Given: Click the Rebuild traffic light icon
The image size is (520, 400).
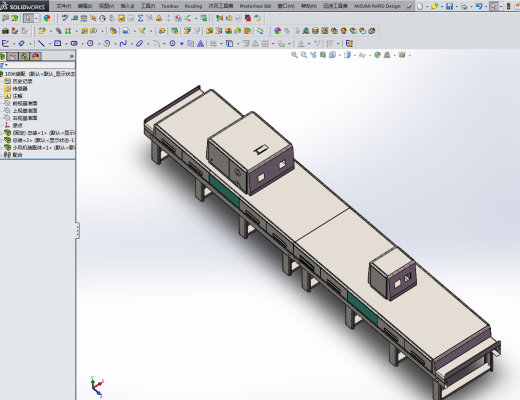Looking at the screenshot, I should [508, 6].
